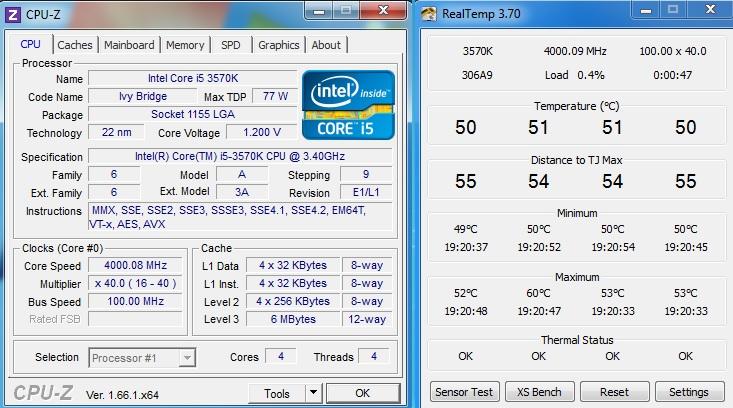
Task: Open the Memory tab
Action: pos(185,45)
